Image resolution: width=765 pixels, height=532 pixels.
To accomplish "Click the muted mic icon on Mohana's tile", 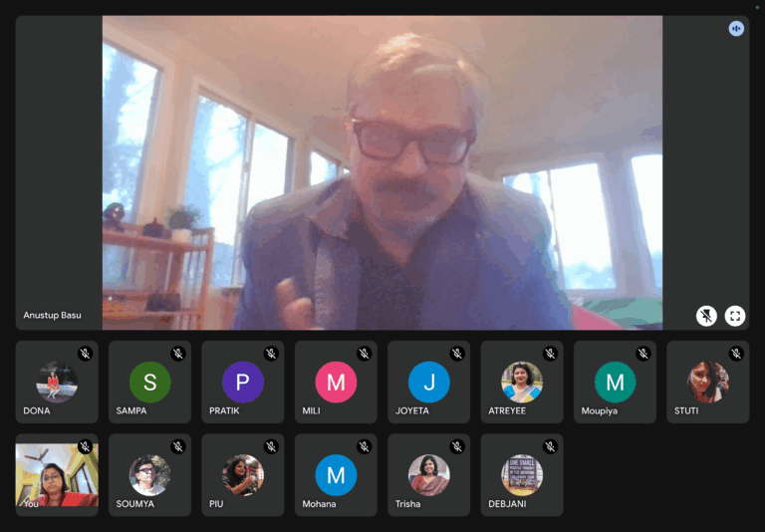I will click(x=364, y=446).
